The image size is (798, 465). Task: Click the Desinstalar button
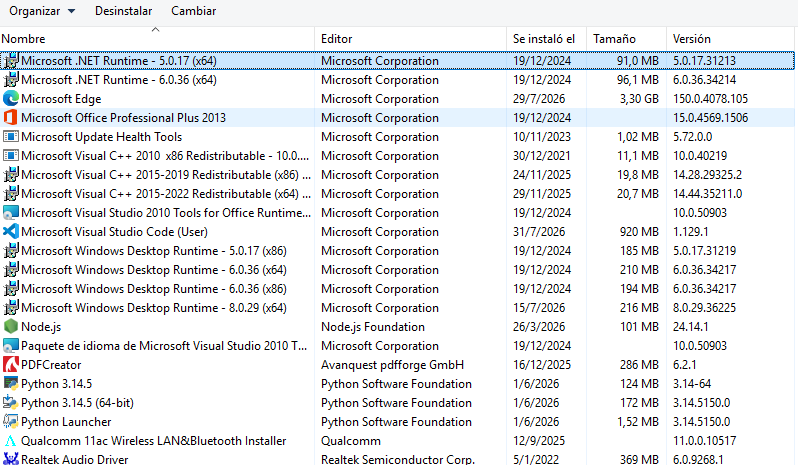pyautogui.click(x=123, y=11)
